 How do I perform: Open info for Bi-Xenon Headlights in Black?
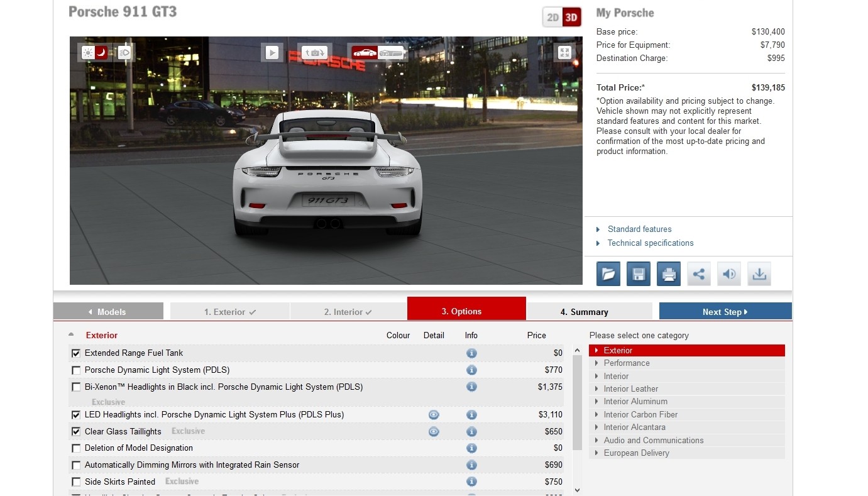(471, 387)
